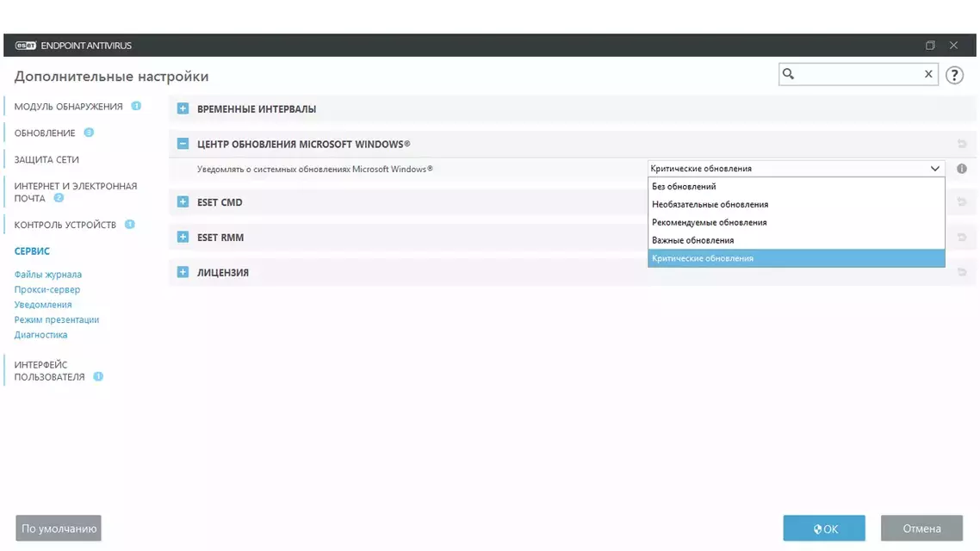The height and width of the screenshot is (551, 980).
Task: Open Файлы журнала link
Action: pos(47,275)
